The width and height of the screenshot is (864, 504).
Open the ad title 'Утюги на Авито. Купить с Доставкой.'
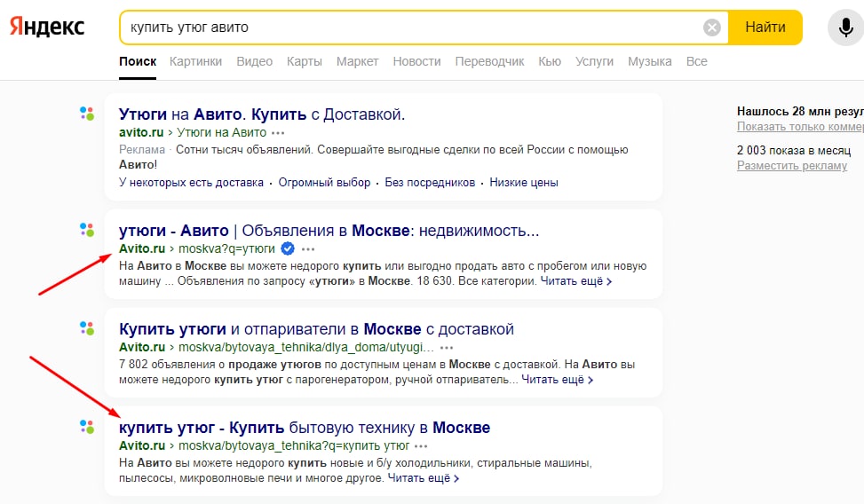262,114
